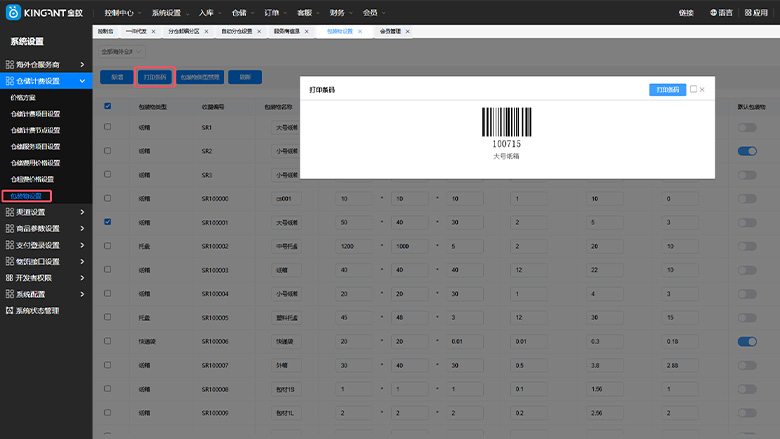Click the 0.01 height field in row SR100006
Viewport: 780px width, 439px height.
[x=465, y=342]
